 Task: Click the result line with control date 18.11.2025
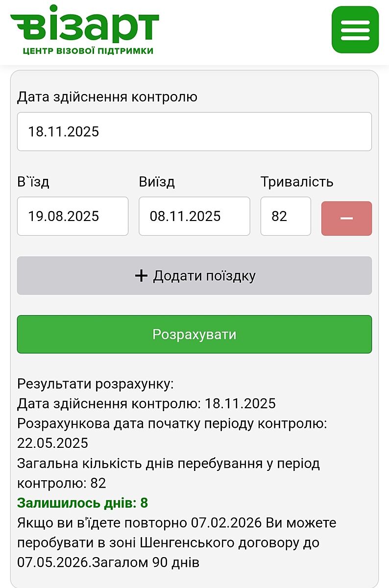click(x=146, y=404)
